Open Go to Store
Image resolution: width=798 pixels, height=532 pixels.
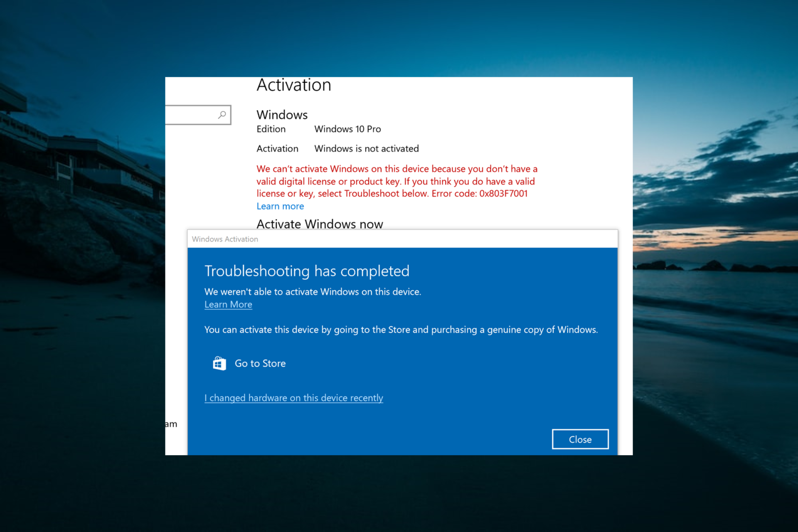[260, 363]
